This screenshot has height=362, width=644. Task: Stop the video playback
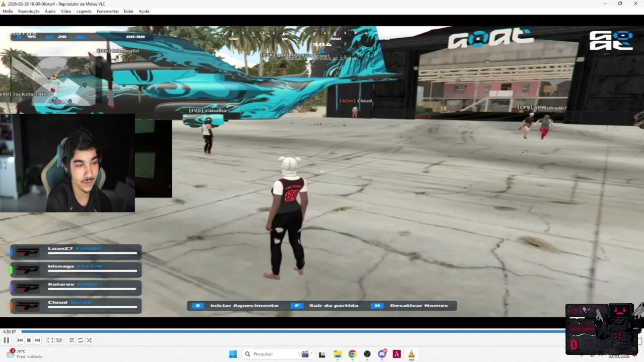coord(29,340)
